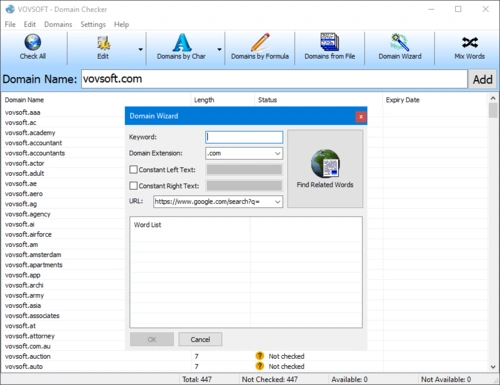The image size is (500, 385).
Task: Select vovsoft.asia row
Action: (23, 306)
